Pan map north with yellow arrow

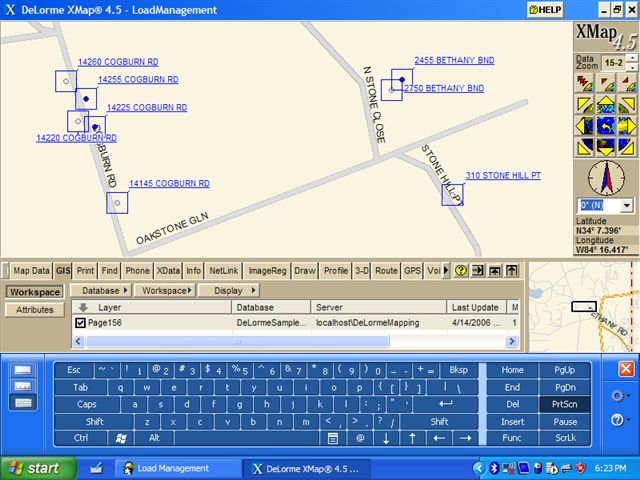click(x=606, y=104)
